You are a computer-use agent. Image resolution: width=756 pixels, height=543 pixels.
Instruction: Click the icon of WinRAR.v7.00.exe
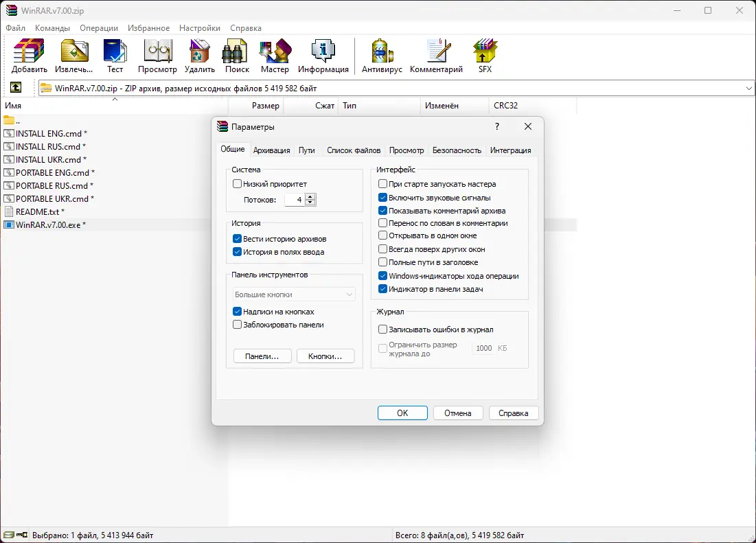point(9,224)
